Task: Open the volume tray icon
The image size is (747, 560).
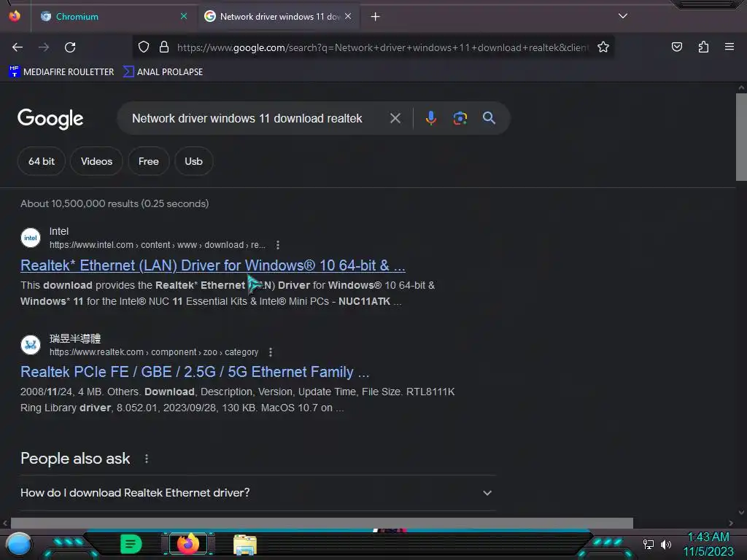Action: click(x=666, y=544)
